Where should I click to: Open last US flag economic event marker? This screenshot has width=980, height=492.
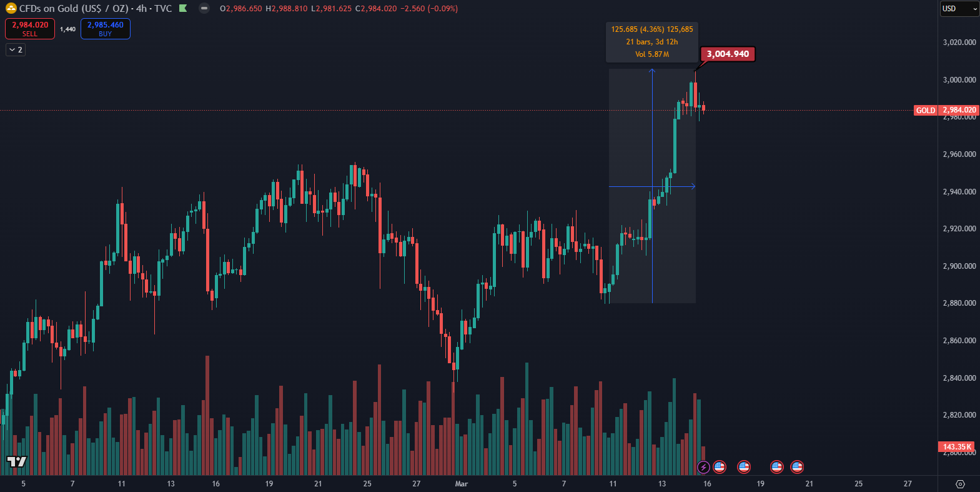point(797,467)
